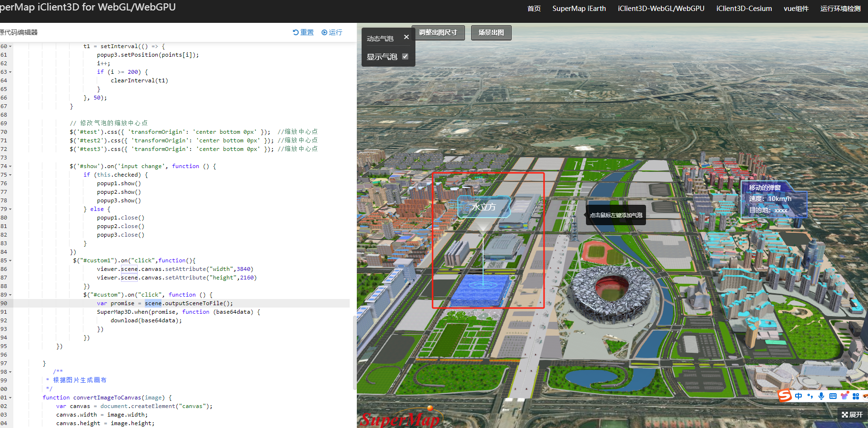Click the '// 修改气泡的缩放中心点' comment line
The height and width of the screenshot is (428, 868).
pos(109,123)
